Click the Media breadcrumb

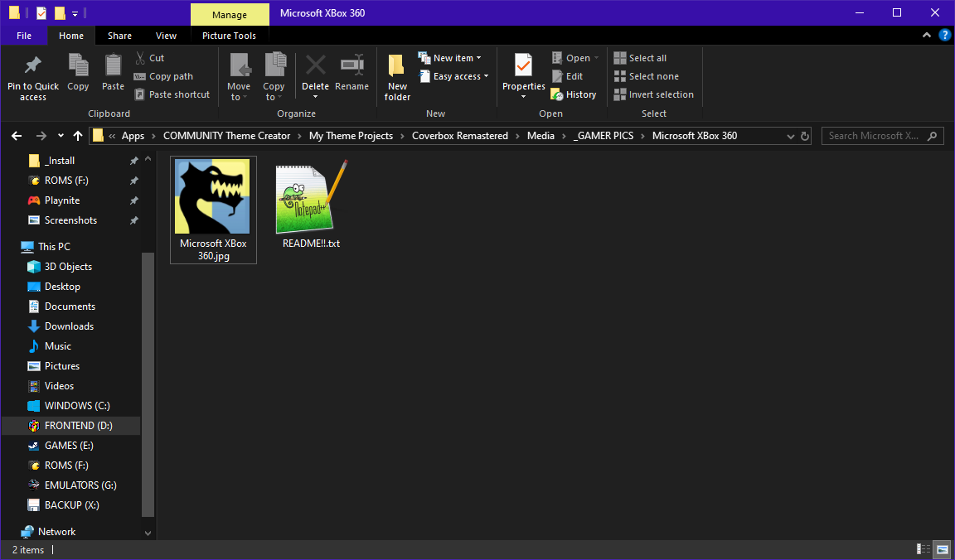[x=541, y=136]
